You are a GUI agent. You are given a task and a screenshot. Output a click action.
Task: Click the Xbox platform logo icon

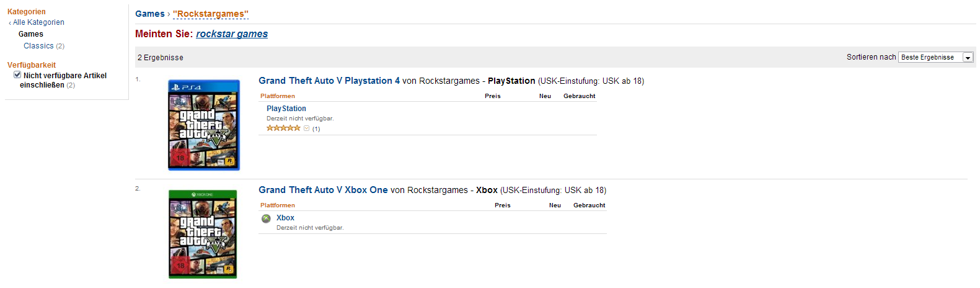coord(266,218)
